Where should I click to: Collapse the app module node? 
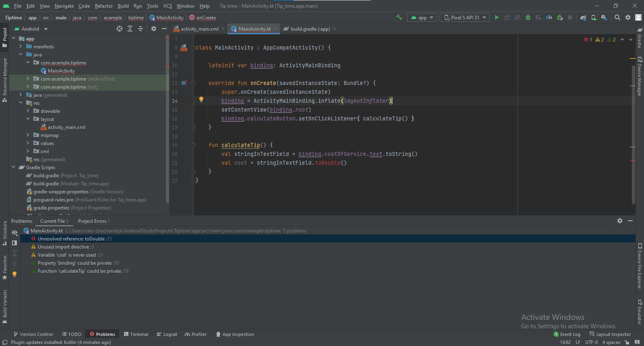click(14, 38)
